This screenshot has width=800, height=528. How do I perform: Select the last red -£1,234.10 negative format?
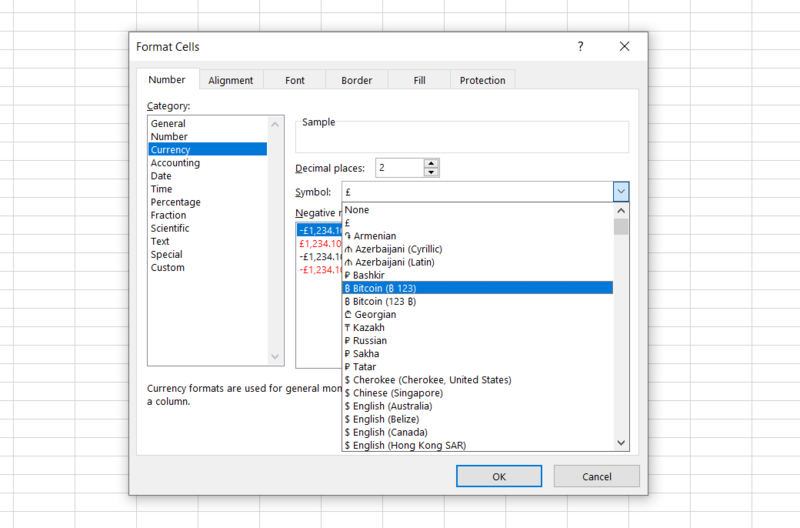pyautogui.click(x=319, y=270)
